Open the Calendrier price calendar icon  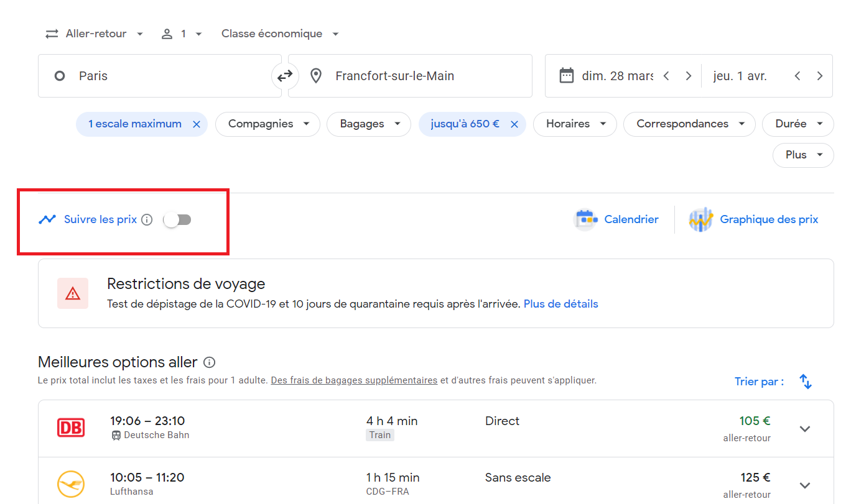click(x=585, y=219)
